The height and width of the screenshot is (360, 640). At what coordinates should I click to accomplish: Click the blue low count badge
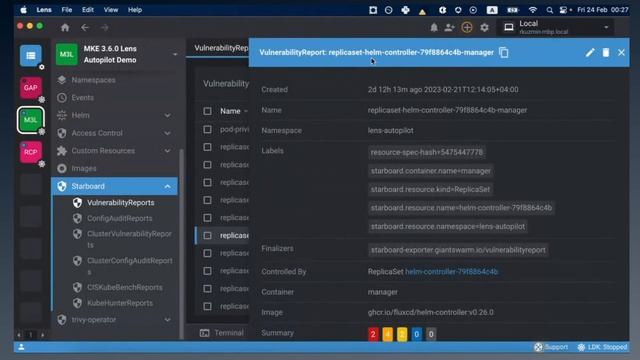[416, 334]
